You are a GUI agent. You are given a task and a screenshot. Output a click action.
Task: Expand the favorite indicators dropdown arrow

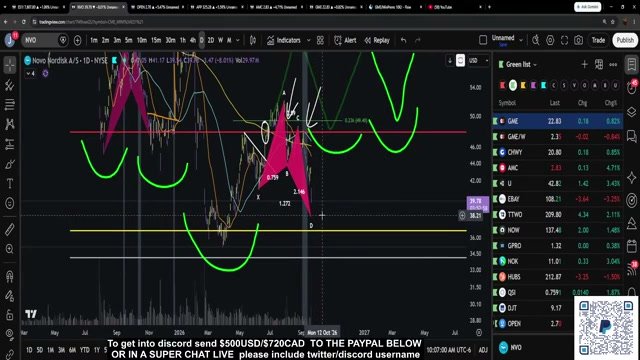[x=309, y=40]
